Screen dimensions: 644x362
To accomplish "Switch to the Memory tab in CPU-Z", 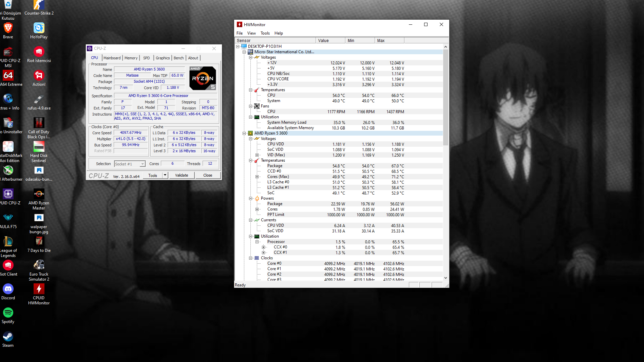I will coord(131,58).
